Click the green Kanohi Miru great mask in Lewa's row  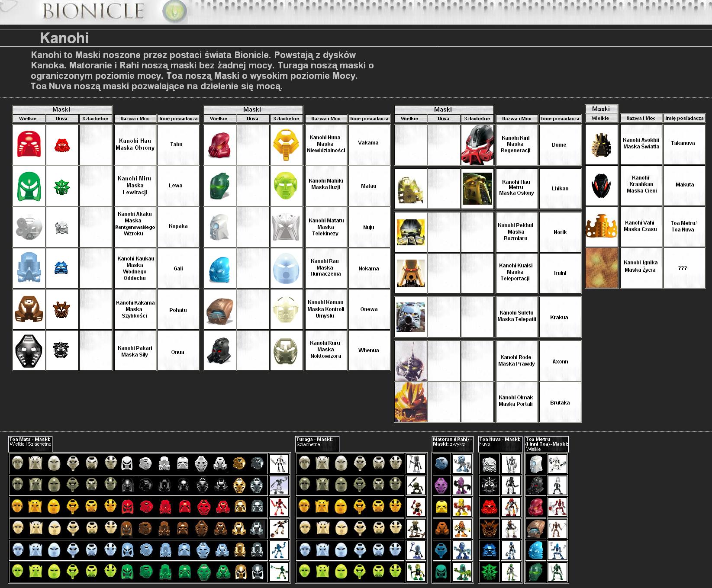[x=29, y=186]
